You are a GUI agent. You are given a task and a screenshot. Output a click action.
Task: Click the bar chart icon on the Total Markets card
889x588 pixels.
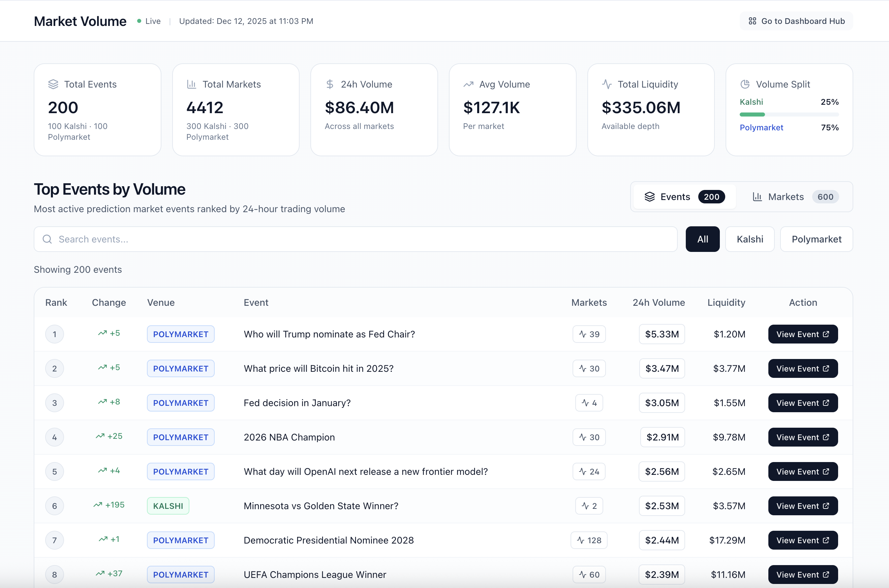point(192,84)
